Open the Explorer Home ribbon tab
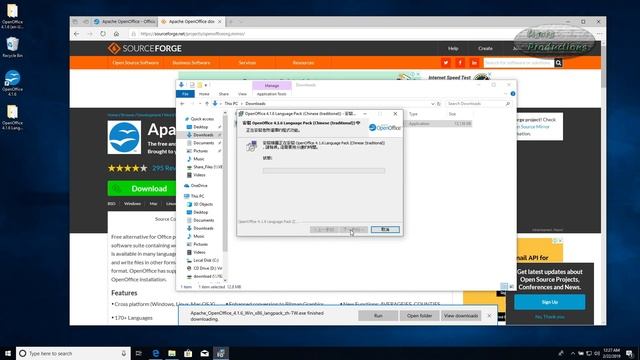The image size is (640, 360). pyautogui.click(x=204, y=94)
